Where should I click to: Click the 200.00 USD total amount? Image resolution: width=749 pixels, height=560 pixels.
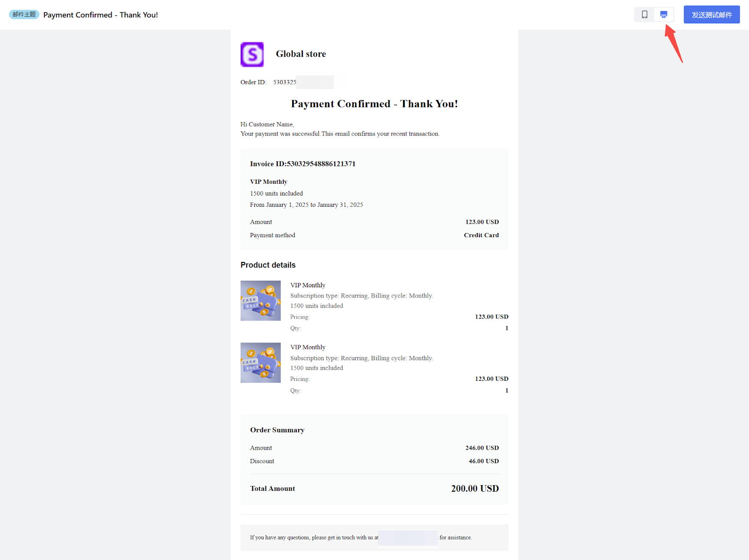[474, 488]
